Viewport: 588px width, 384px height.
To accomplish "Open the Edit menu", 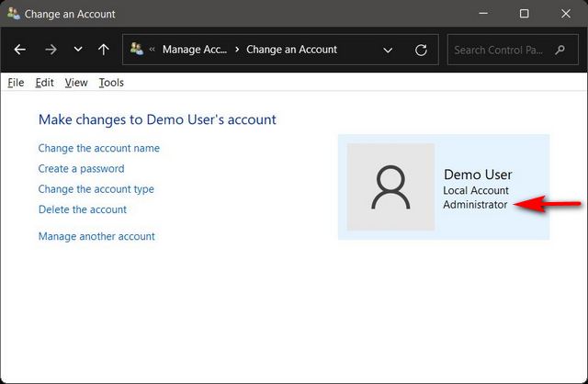I will pos(44,83).
